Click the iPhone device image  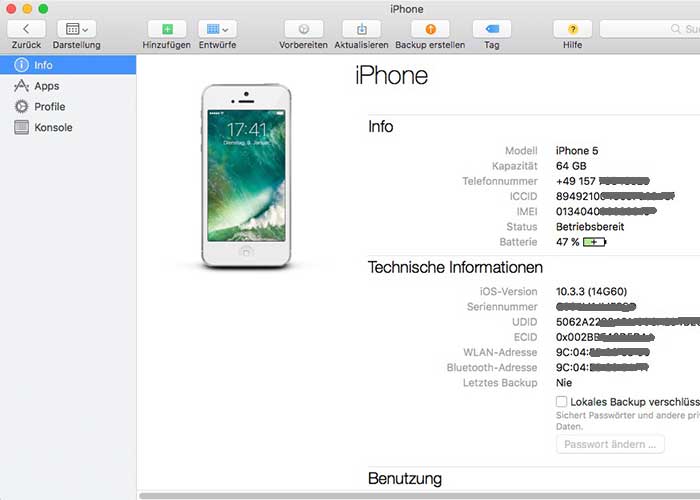246,176
